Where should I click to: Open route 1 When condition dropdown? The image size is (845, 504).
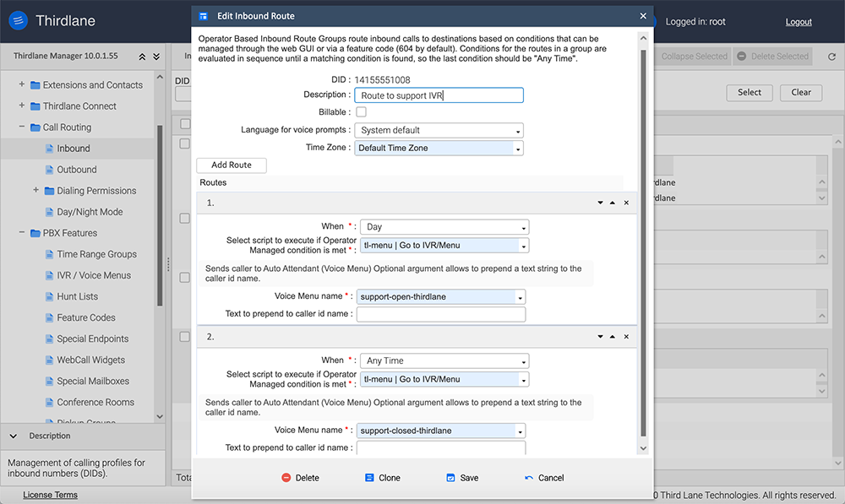click(444, 227)
